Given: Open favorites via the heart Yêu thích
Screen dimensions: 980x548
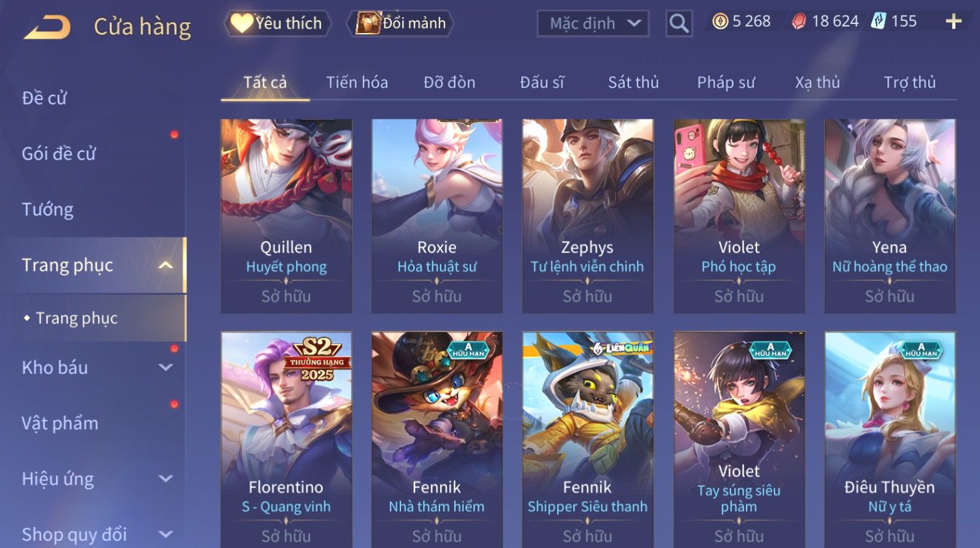Looking at the screenshot, I should [x=277, y=23].
